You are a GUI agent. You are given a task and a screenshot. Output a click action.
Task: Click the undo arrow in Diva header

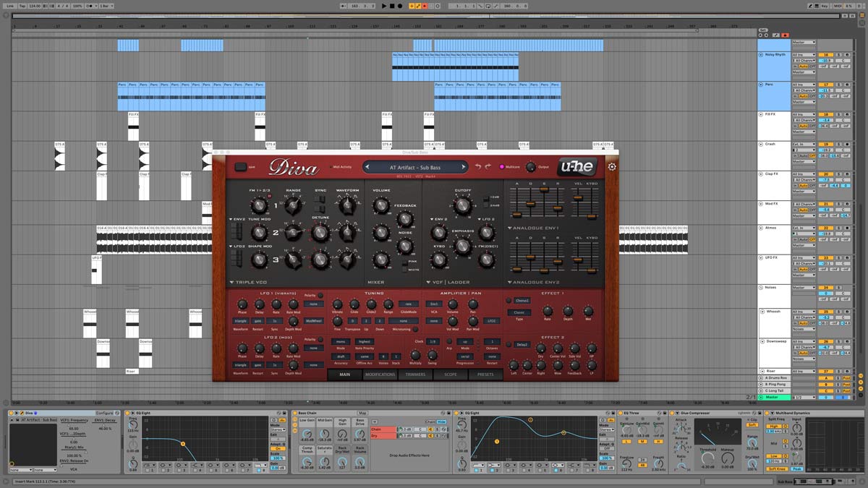(x=477, y=167)
